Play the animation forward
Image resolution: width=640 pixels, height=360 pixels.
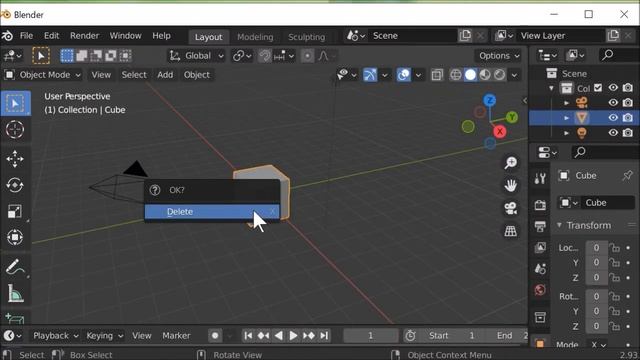(293, 336)
